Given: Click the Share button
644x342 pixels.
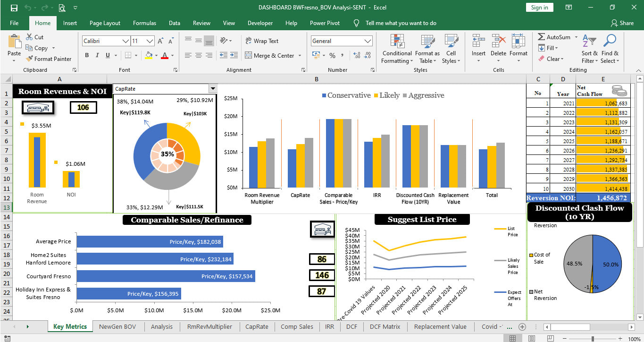Looking at the screenshot, I should pyautogui.click(x=622, y=23).
